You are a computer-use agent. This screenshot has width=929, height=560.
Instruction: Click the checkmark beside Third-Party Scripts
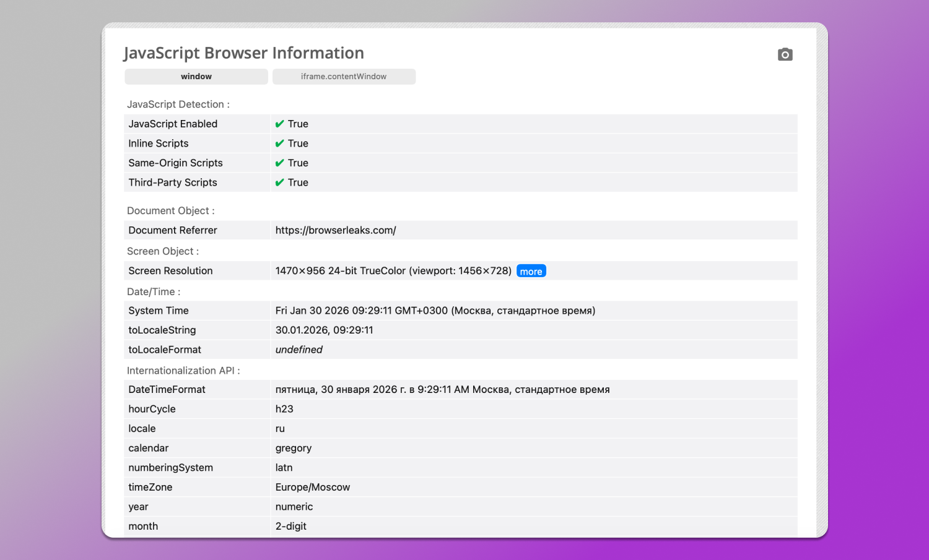pyautogui.click(x=279, y=182)
